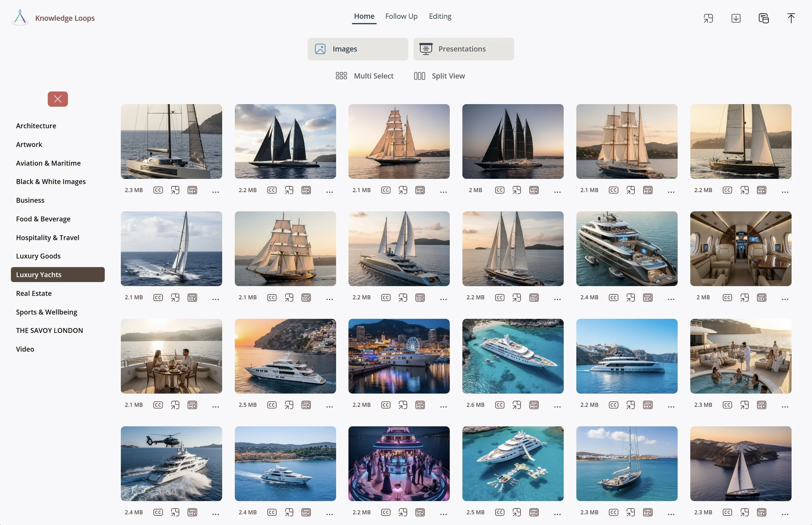The image size is (812, 525).
Task: Open three-dot menu under neon party yacht
Action: (x=443, y=514)
